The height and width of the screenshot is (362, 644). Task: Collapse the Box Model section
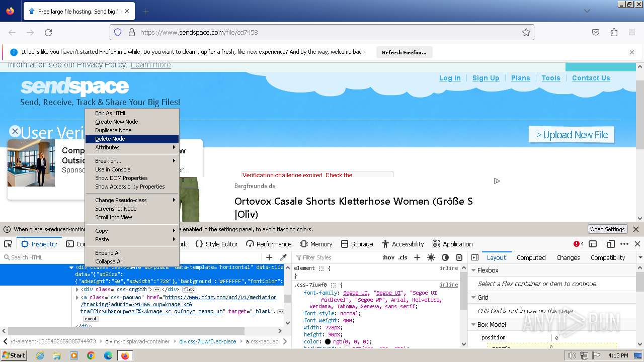coord(473,324)
